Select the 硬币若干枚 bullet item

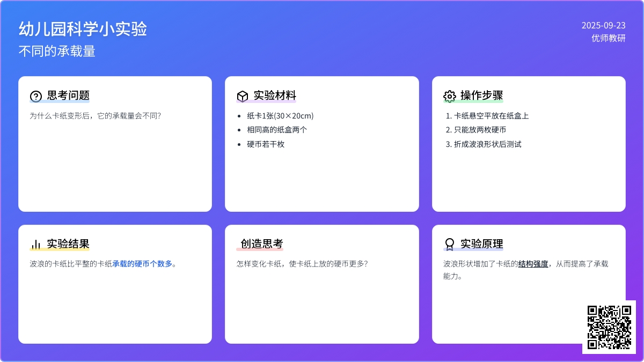click(x=266, y=144)
